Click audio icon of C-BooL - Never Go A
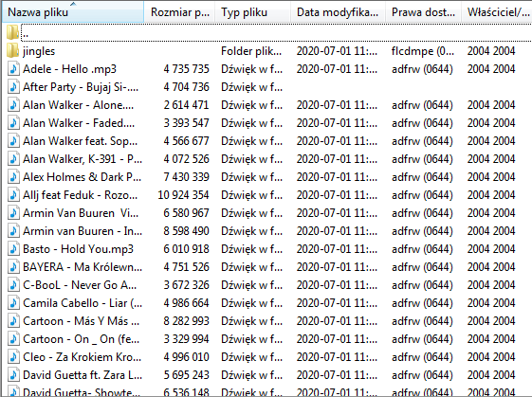Screen dimensions: 532x397 (13, 285)
